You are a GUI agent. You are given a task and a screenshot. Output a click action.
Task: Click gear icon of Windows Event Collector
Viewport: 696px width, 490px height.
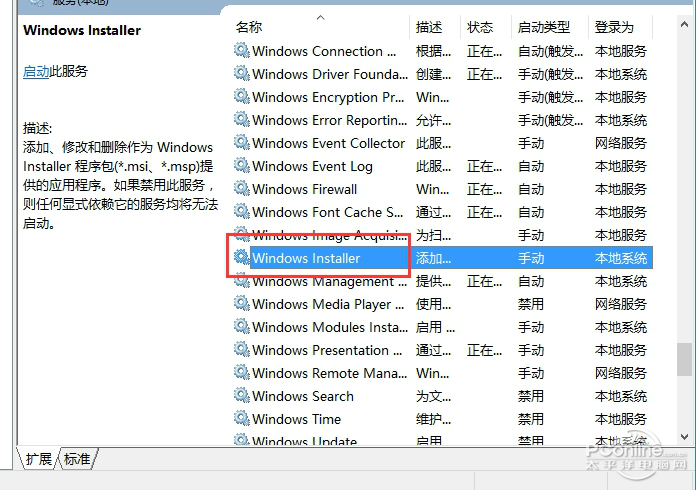click(x=242, y=143)
